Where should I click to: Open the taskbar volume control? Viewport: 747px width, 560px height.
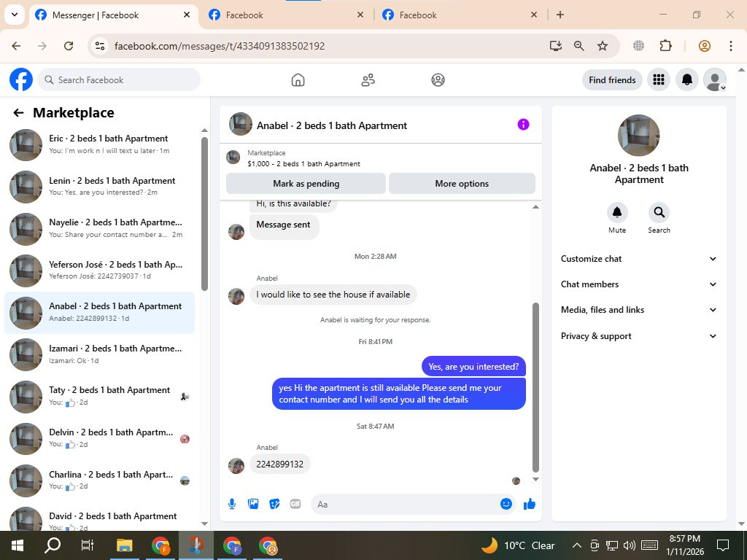[x=630, y=545]
